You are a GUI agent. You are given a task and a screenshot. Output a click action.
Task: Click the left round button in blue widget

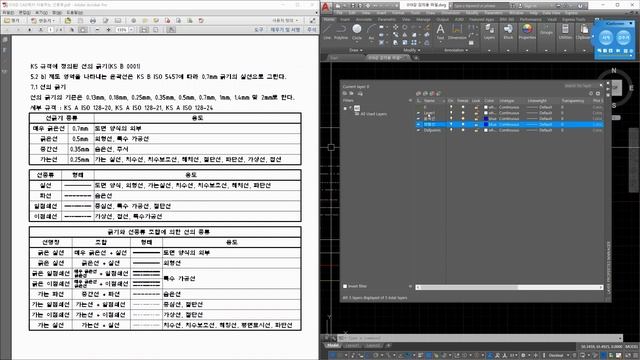click(x=606, y=38)
